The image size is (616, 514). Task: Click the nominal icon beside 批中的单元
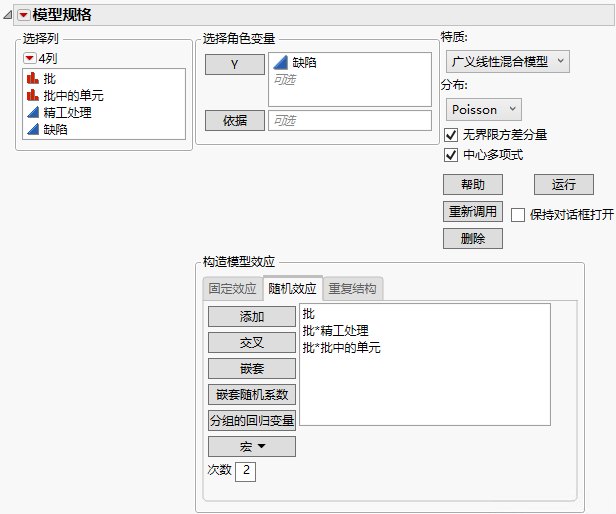[32, 95]
